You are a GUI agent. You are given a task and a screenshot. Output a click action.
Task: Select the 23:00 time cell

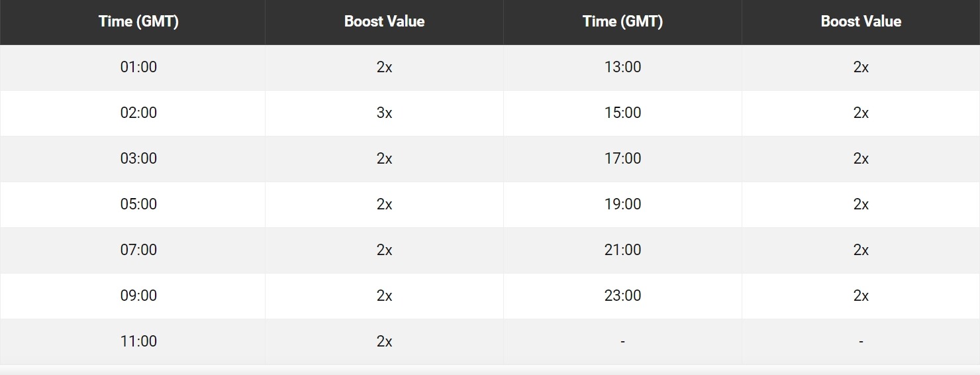click(622, 295)
